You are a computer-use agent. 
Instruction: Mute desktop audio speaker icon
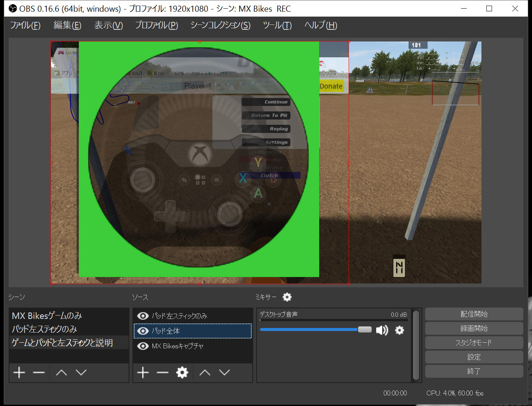[x=382, y=330]
